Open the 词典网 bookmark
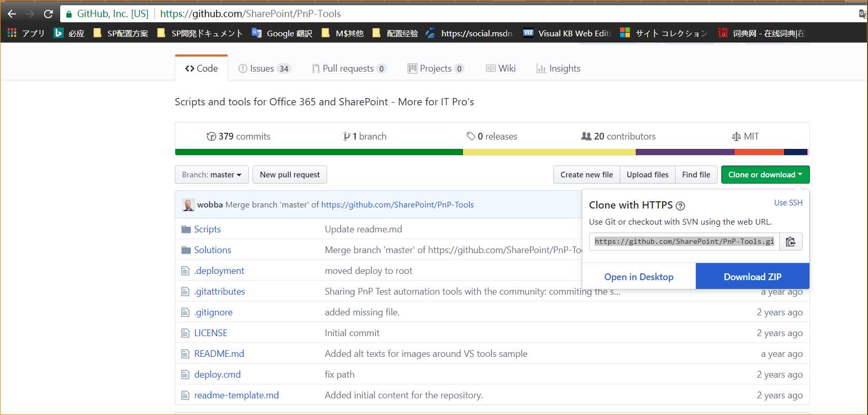This screenshot has width=868, height=415. click(x=762, y=33)
